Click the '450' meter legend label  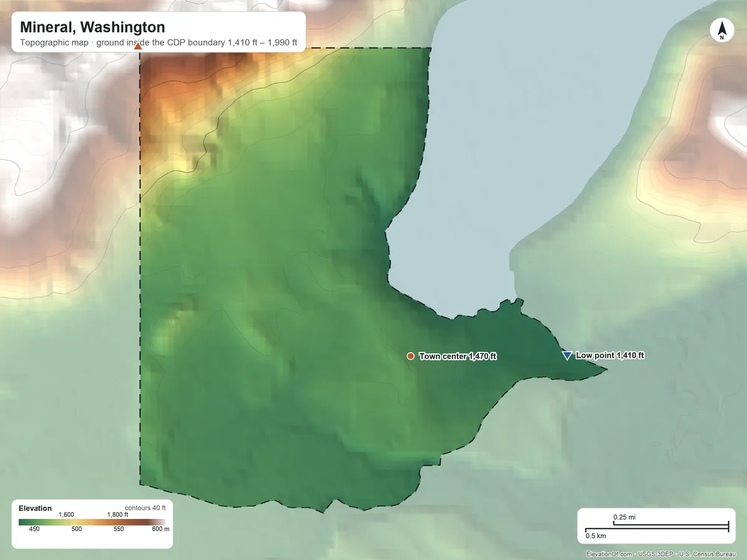34,530
